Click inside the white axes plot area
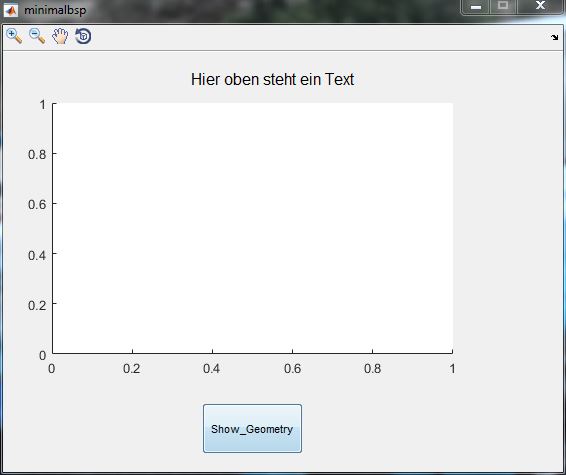The height and width of the screenshot is (475, 566). pos(253,228)
